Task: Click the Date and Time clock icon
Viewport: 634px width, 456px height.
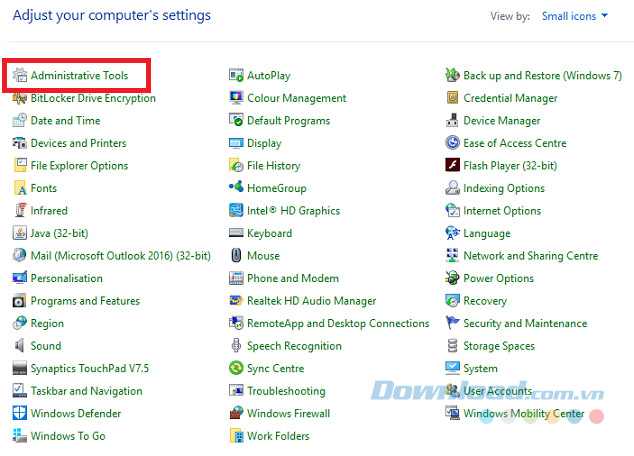Action: tap(19, 120)
